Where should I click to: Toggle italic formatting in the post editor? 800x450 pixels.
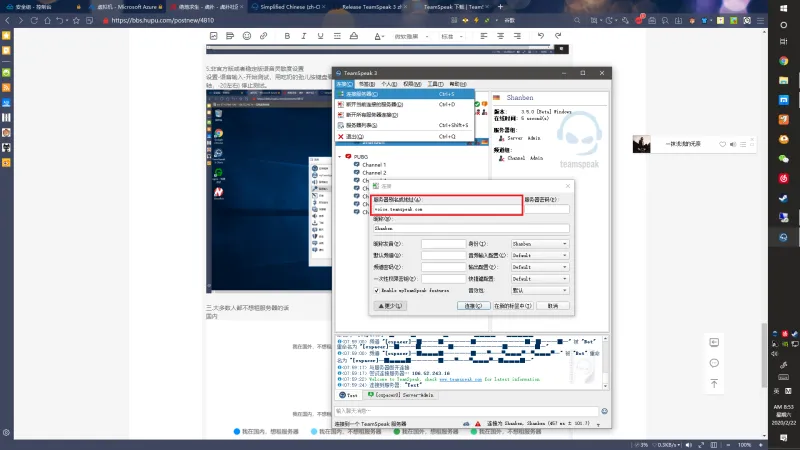click(x=304, y=36)
